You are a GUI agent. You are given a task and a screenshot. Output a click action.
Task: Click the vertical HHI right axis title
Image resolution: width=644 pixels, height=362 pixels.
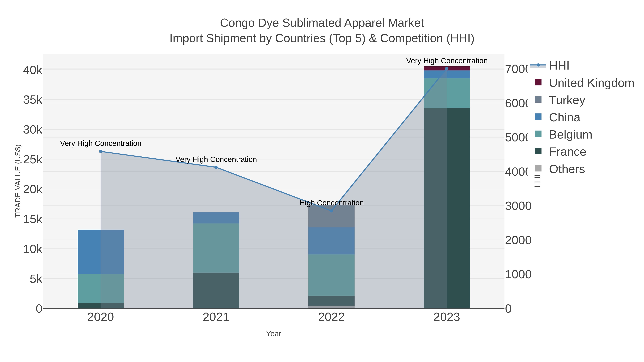coord(537,181)
